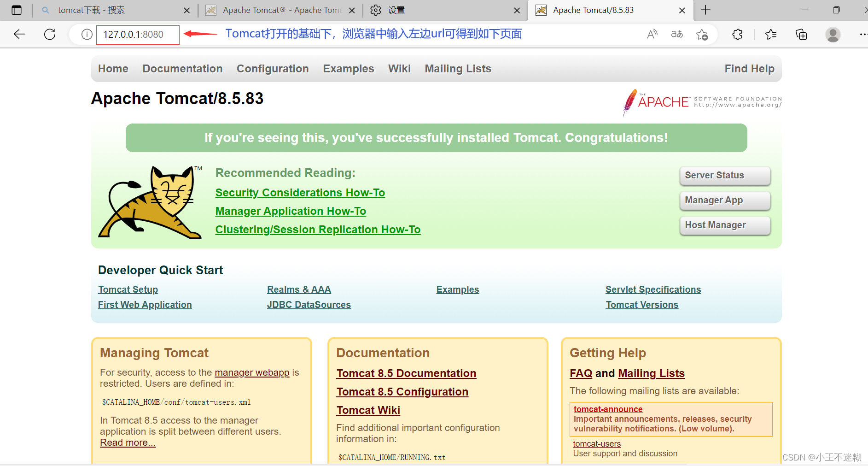Open the Tomcat Wiki link
Viewport: 868px width, 466px height.
tap(368, 410)
